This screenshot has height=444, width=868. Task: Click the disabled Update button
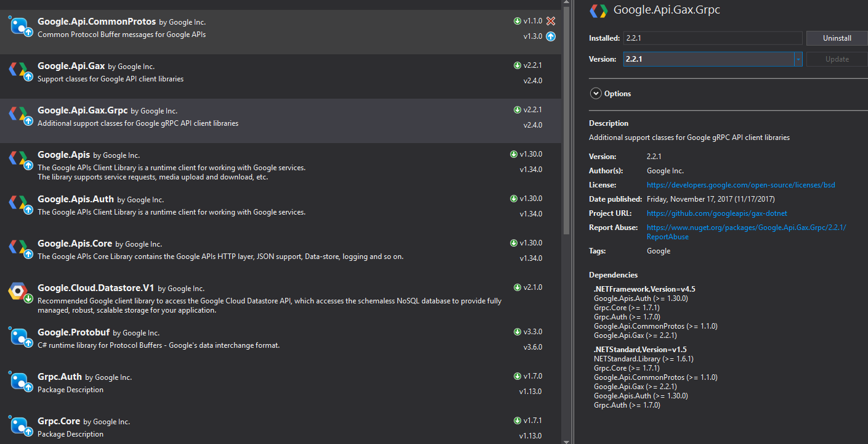(x=837, y=59)
